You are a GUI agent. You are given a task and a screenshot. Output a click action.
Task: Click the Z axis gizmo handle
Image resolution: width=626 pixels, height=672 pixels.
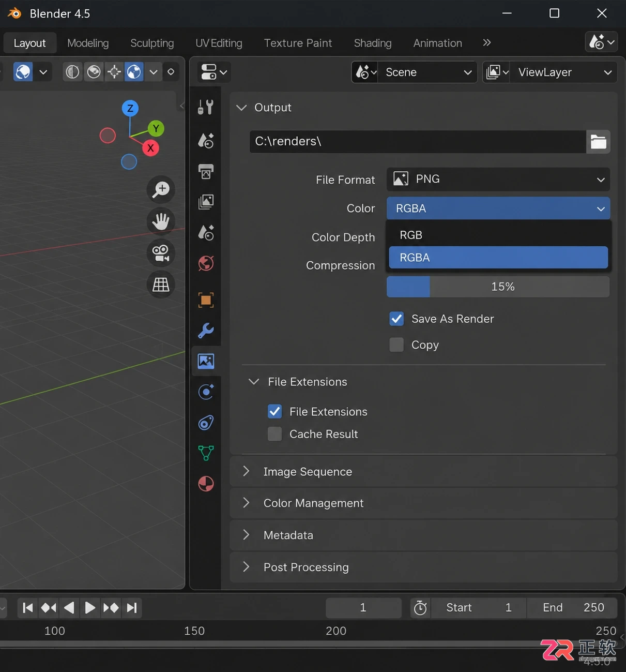click(130, 108)
